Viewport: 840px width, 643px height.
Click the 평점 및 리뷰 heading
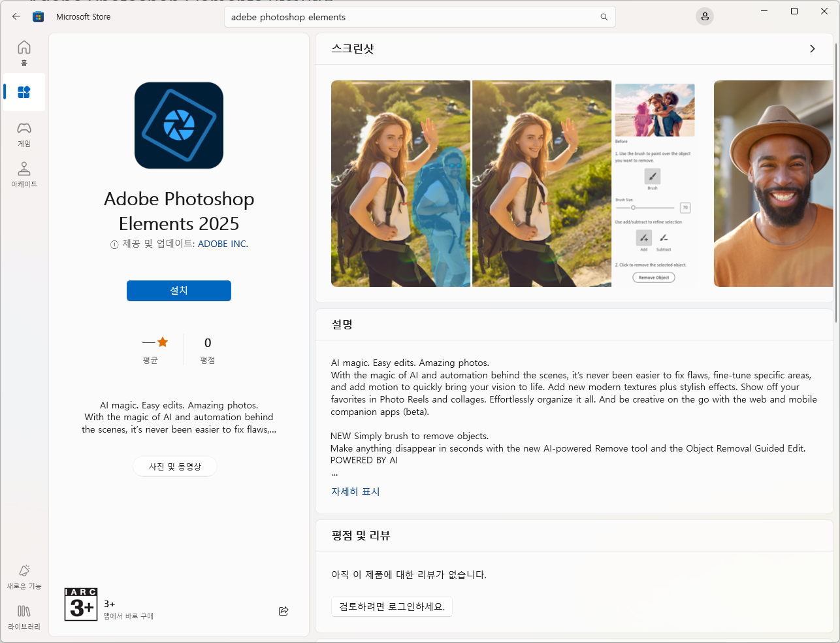pos(361,535)
